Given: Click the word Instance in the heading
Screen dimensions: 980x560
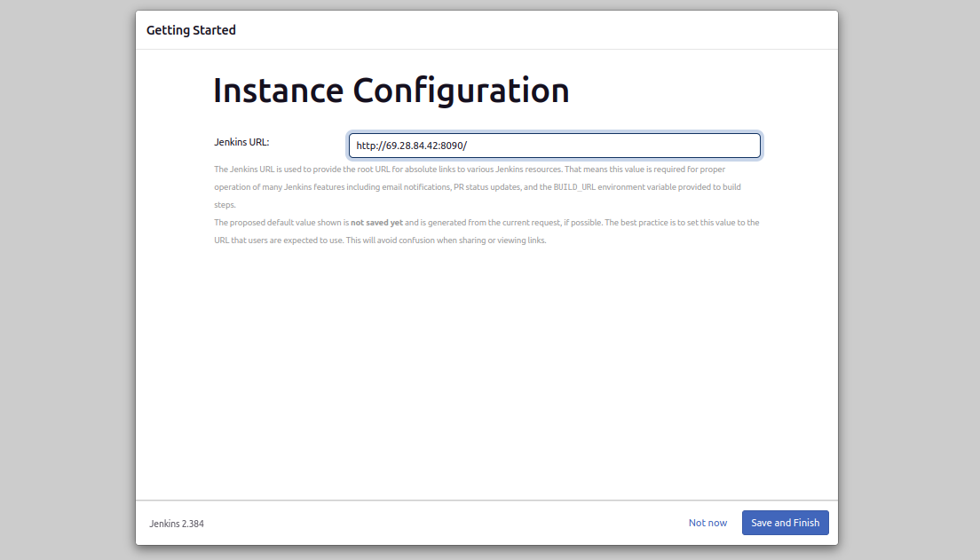Looking at the screenshot, I should [x=278, y=91].
